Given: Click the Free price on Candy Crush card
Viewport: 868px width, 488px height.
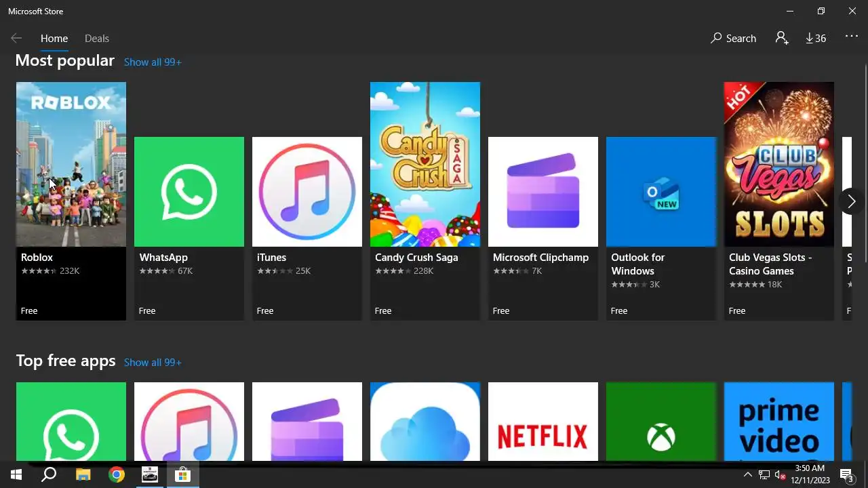Looking at the screenshot, I should (x=383, y=311).
